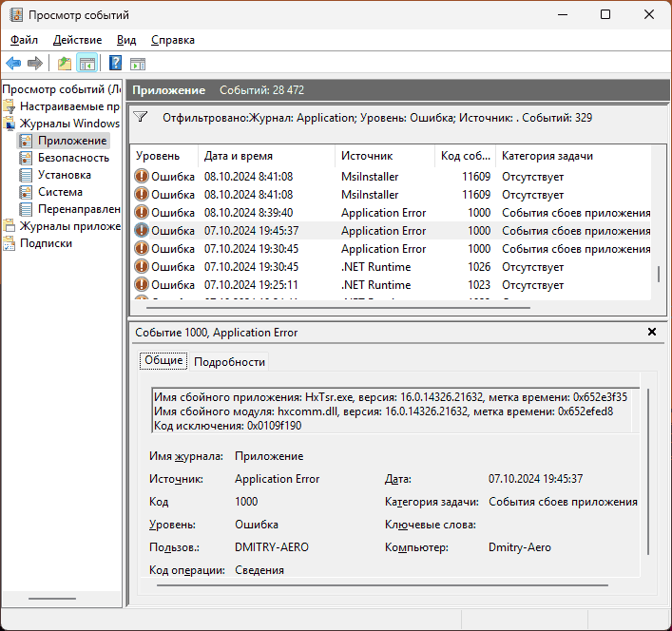Open the Справка menu

pyautogui.click(x=173, y=40)
